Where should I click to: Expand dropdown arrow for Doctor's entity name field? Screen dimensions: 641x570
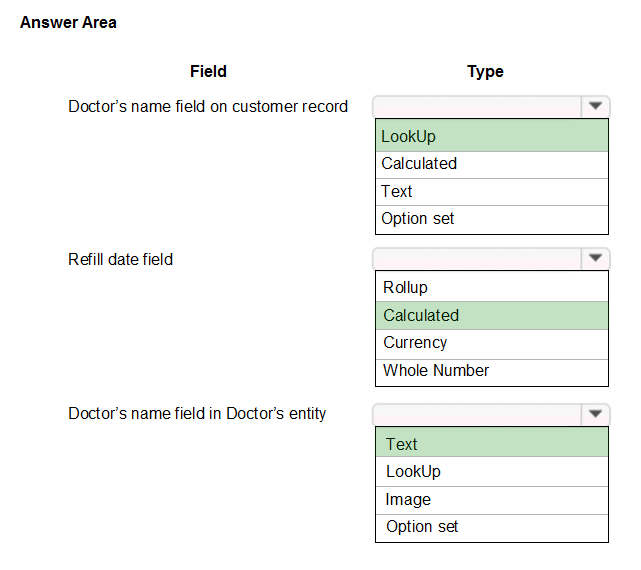[595, 414]
